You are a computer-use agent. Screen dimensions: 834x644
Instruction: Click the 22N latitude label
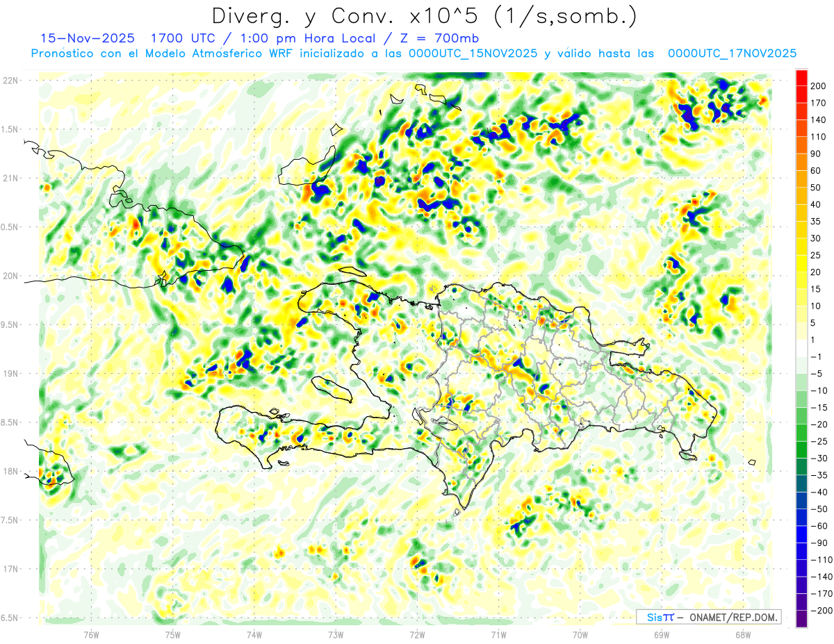(11, 81)
